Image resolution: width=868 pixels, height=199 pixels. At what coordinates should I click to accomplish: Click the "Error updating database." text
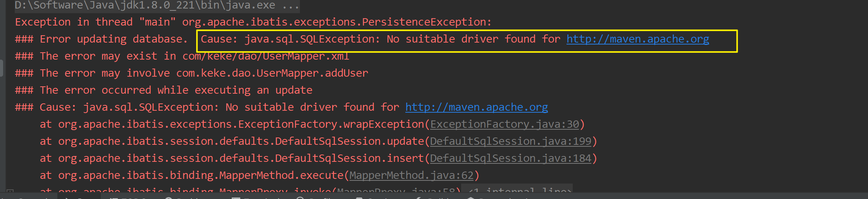(114, 39)
